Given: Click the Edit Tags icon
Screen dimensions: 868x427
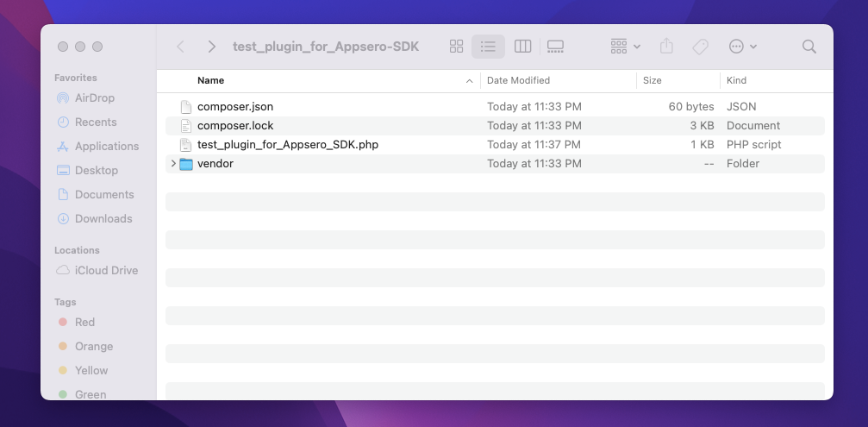Looking at the screenshot, I should click(700, 47).
